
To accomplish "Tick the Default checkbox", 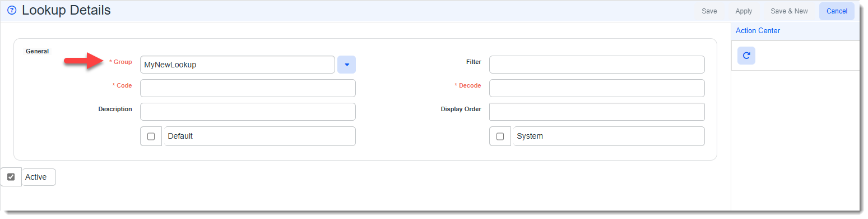I will click(x=151, y=136).
